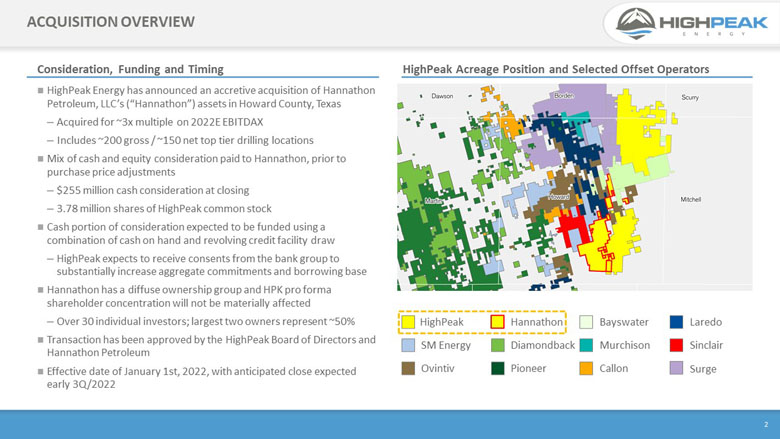The image size is (780, 439).
Task: Click the 'Mix of cash and equity consideration' bullet
Action: click(196, 166)
